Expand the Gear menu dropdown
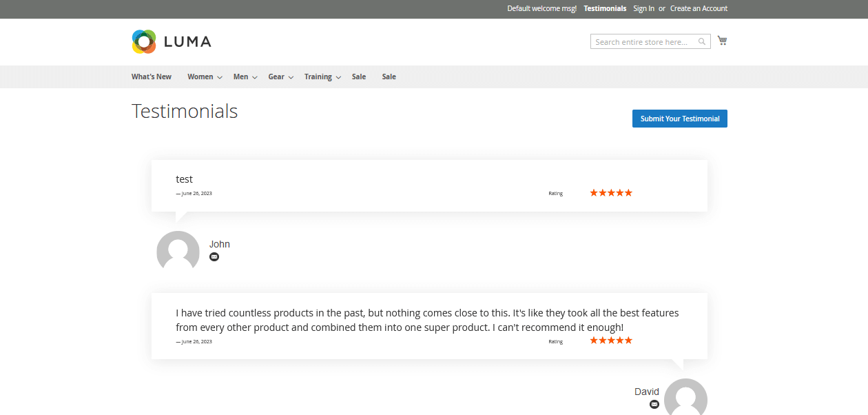The height and width of the screenshot is (415, 868). click(x=280, y=77)
